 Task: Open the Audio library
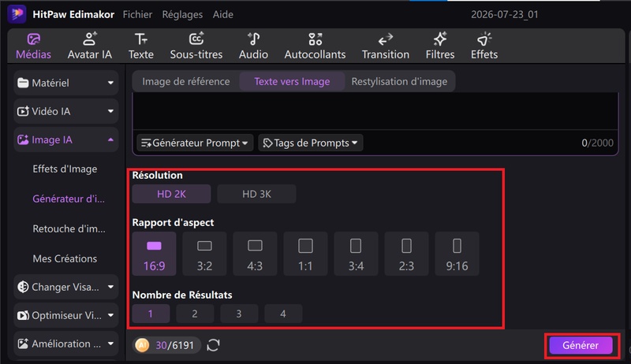pos(253,46)
